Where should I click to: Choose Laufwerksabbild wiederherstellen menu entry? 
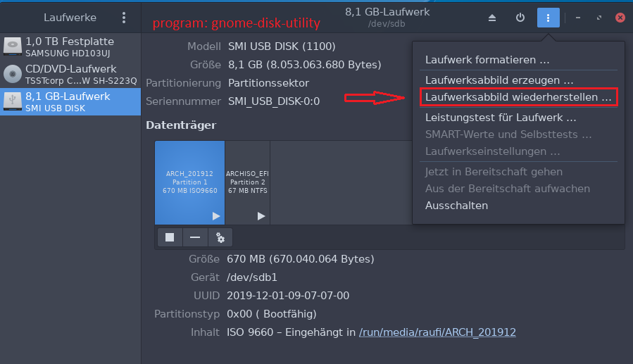click(519, 97)
